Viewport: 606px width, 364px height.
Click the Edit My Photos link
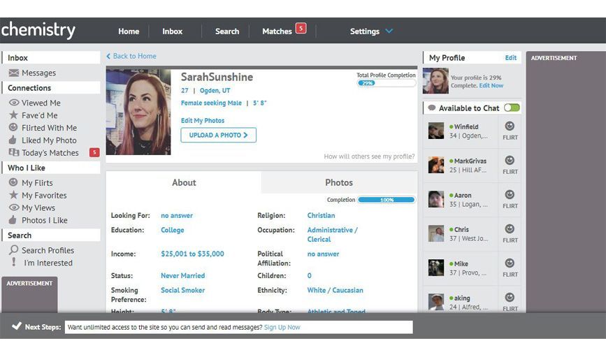[203, 121]
